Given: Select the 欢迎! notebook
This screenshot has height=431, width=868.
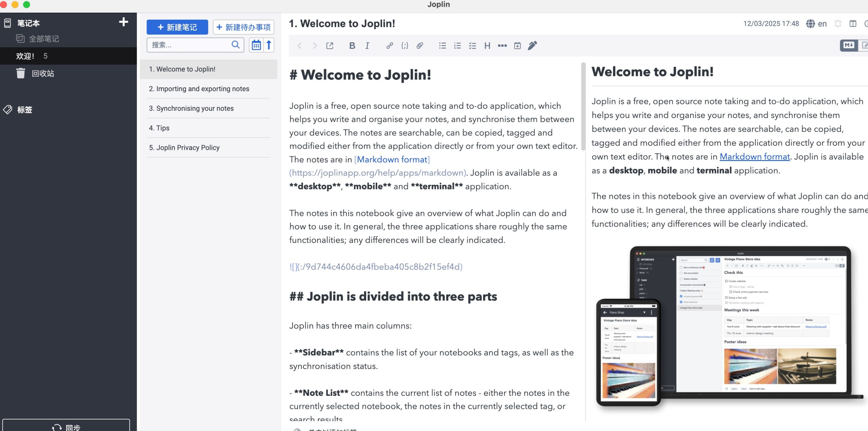Looking at the screenshot, I should [x=68, y=56].
